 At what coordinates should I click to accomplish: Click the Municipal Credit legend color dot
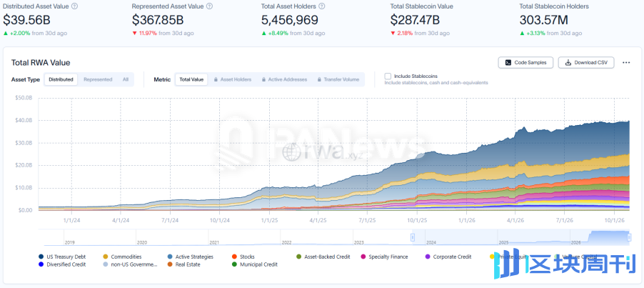pyautogui.click(x=234, y=264)
